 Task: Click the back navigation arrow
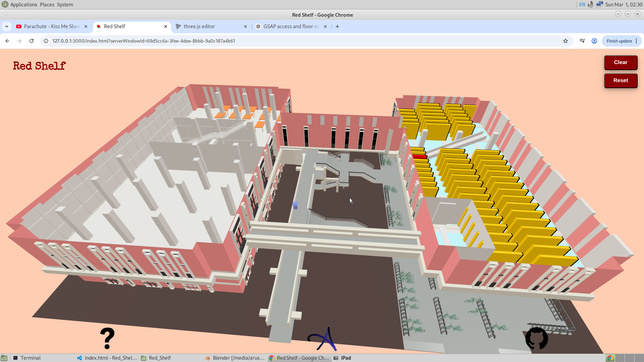(7, 41)
